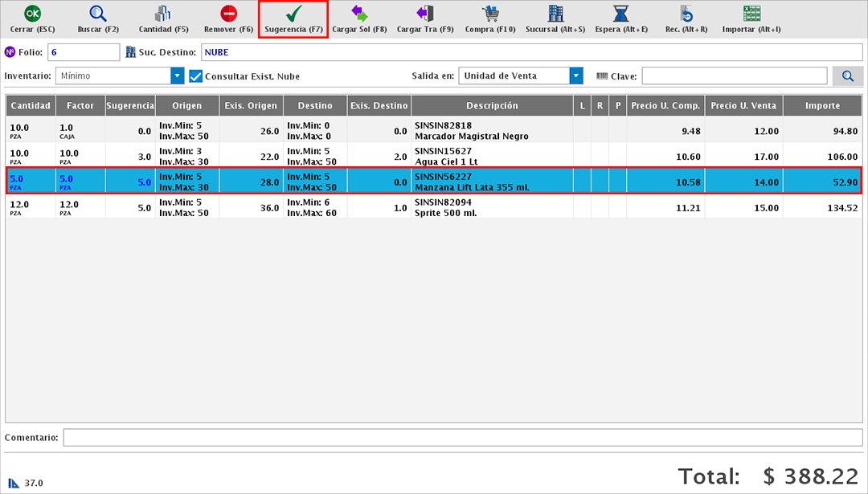Focus the Clave input field
The width and height of the screenshot is (868, 494).
point(734,76)
